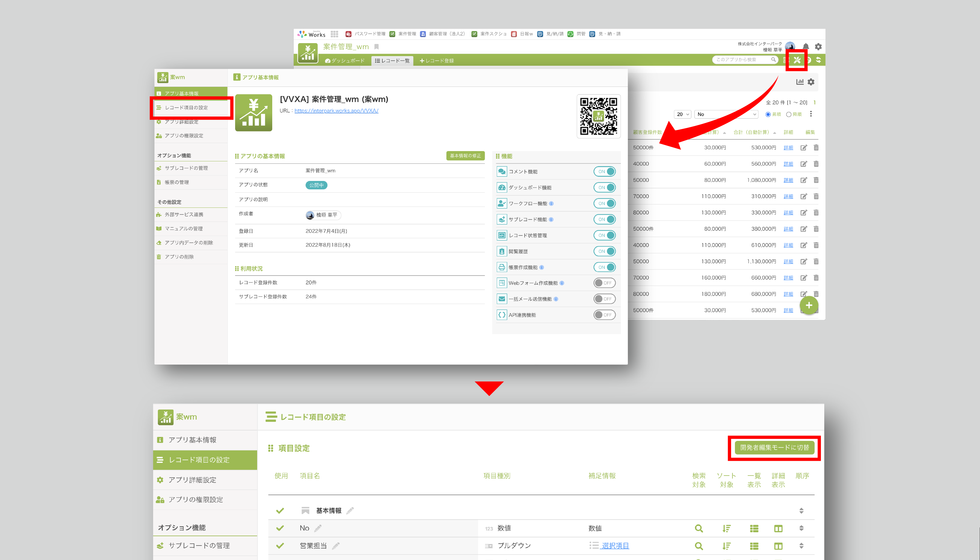Open the レコード登録 tab

tap(437, 61)
